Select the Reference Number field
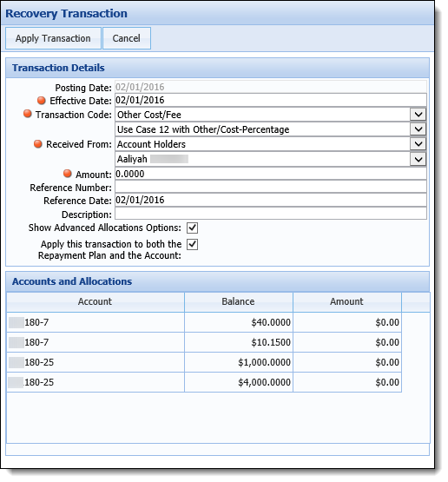 point(271,187)
